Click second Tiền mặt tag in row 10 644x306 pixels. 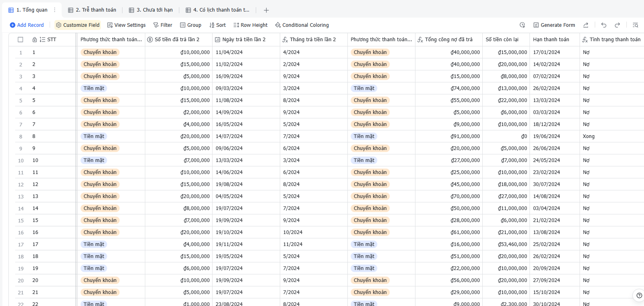point(364,160)
